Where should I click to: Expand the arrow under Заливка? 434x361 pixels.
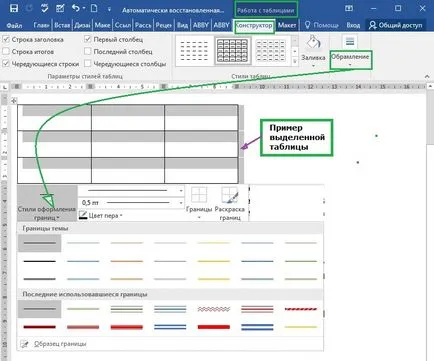pyautogui.click(x=313, y=66)
